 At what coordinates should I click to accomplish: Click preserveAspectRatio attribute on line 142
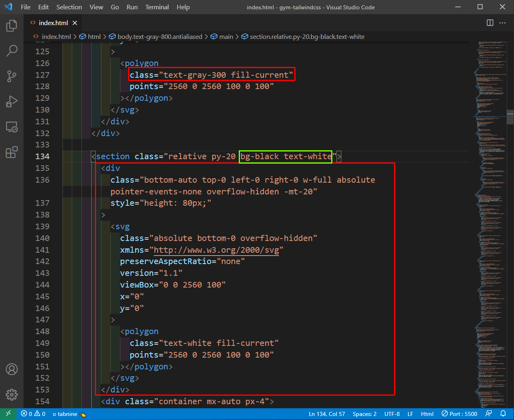tap(166, 261)
